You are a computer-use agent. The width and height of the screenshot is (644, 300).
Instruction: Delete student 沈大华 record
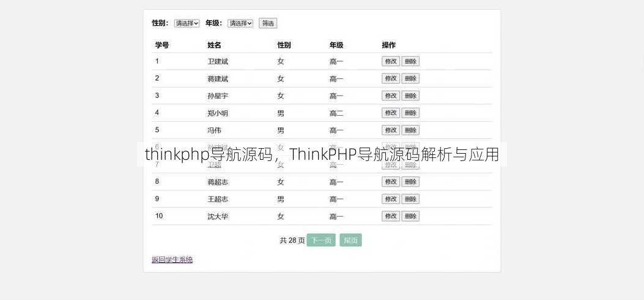(410, 216)
